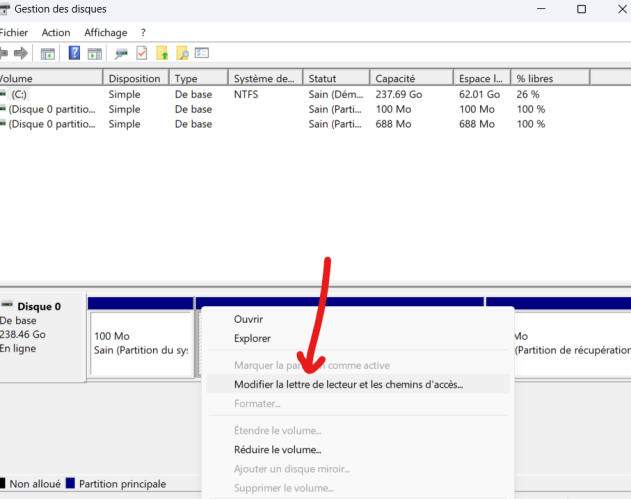The width and height of the screenshot is (631, 499).
Task: Click the yellow sheet with green arrow icon
Action: (162, 53)
